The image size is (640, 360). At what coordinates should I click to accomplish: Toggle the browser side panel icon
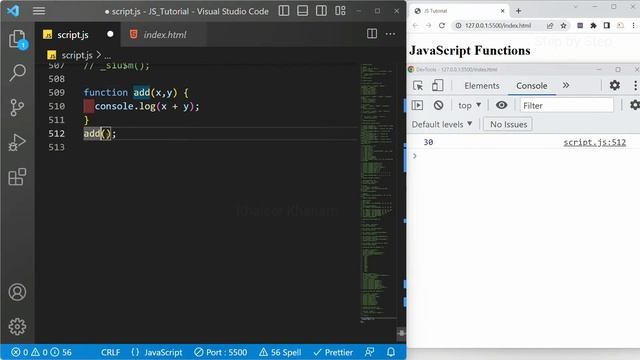coord(607,25)
